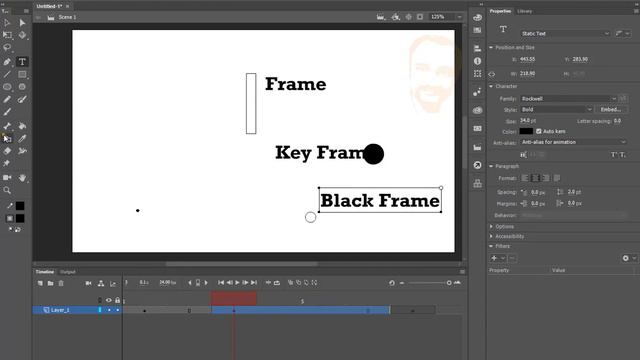Create a new layer folder
Viewport: 640px width, 360px height.
(x=50, y=283)
